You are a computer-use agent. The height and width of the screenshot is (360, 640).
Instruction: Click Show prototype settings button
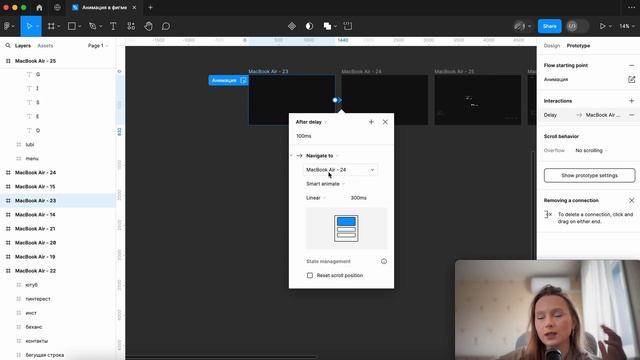click(x=589, y=176)
